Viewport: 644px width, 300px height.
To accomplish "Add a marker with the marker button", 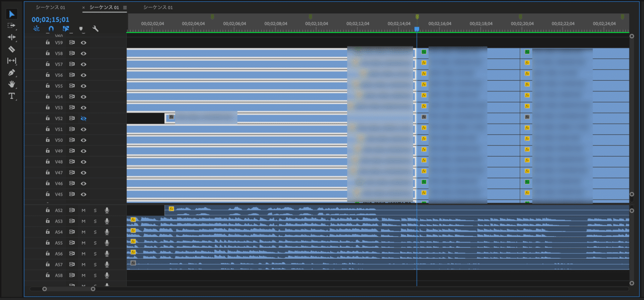I will 80,29.
